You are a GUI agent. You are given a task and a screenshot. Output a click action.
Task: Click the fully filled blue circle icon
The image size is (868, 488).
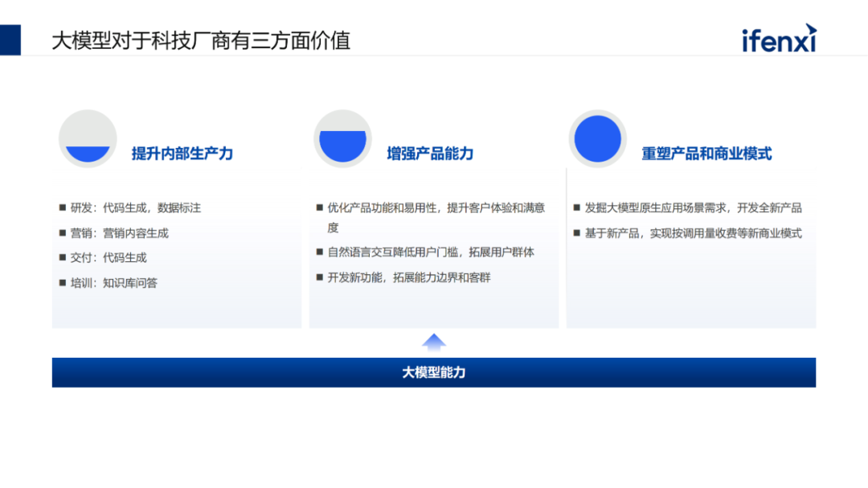tap(598, 139)
